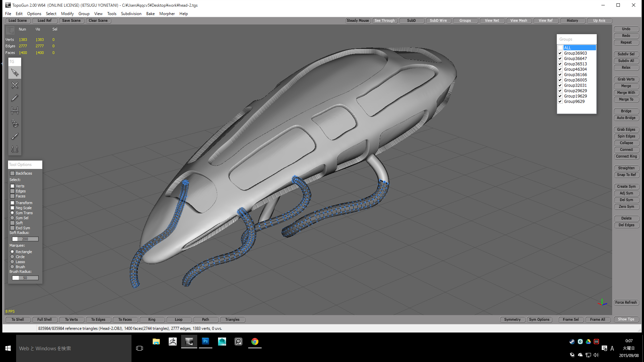The image size is (644, 362).
Task: Enable the Transform checkbox
Action: 12,203
